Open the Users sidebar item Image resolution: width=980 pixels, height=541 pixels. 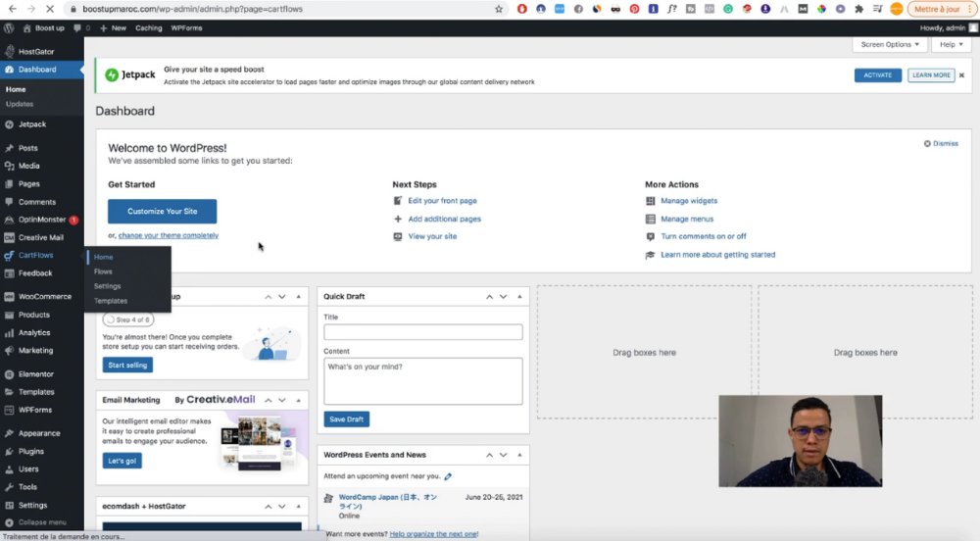(x=28, y=469)
